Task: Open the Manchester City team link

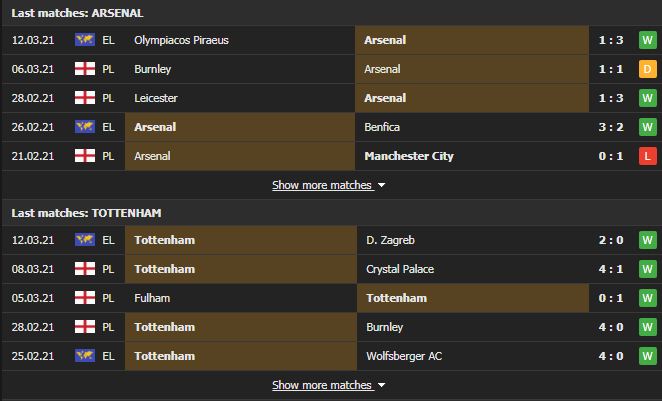Action: (409, 156)
